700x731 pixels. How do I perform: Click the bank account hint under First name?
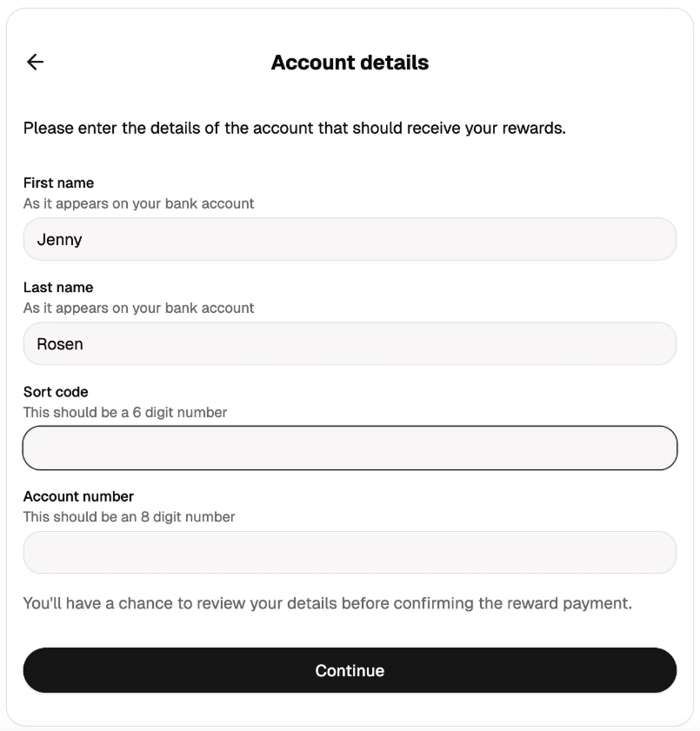[x=137, y=203]
